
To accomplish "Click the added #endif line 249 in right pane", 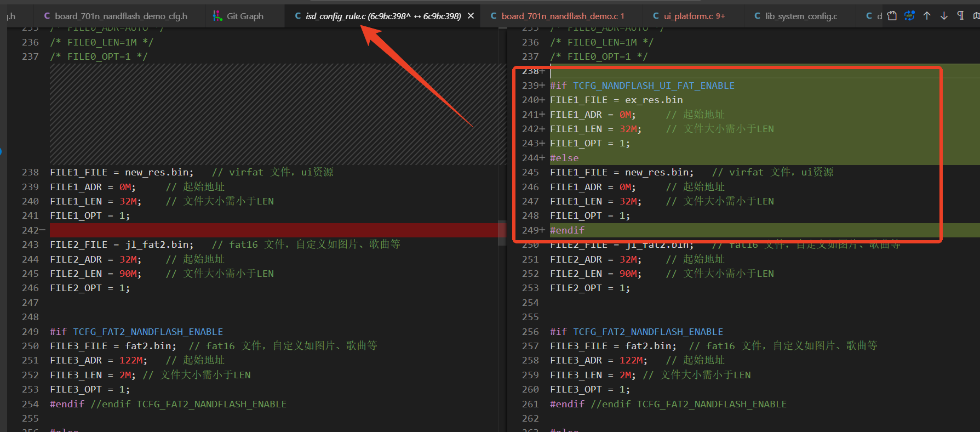I will 567,230.
